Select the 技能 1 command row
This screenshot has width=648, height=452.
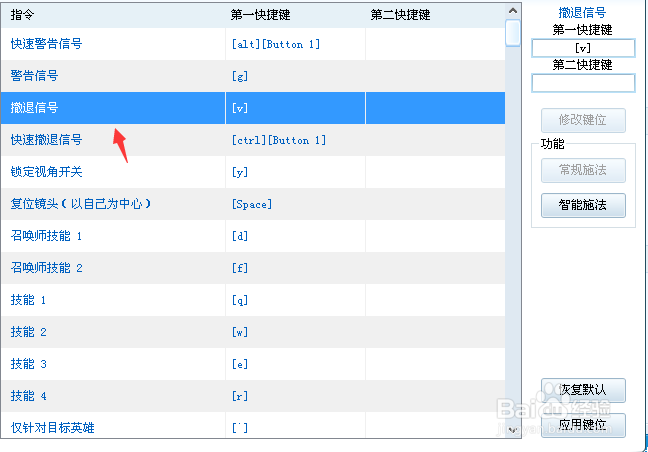coord(253,300)
